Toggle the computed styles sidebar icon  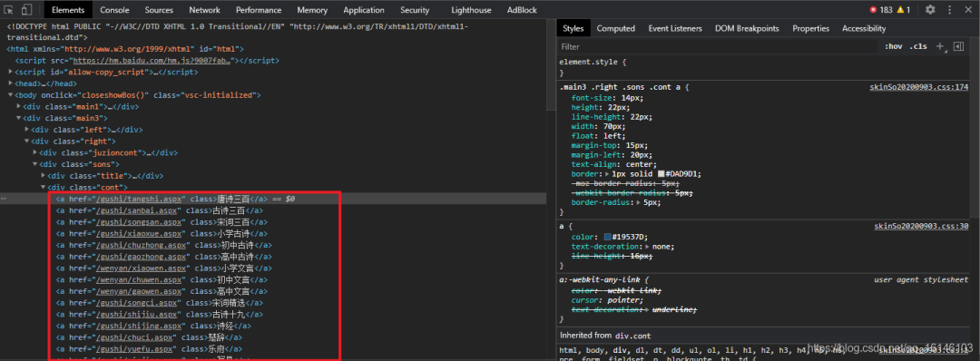[957, 47]
